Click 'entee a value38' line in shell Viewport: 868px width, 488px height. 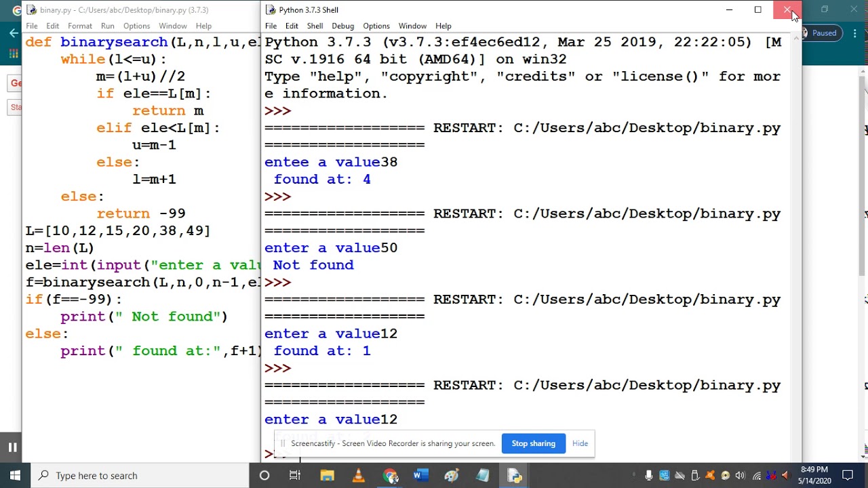331,162
